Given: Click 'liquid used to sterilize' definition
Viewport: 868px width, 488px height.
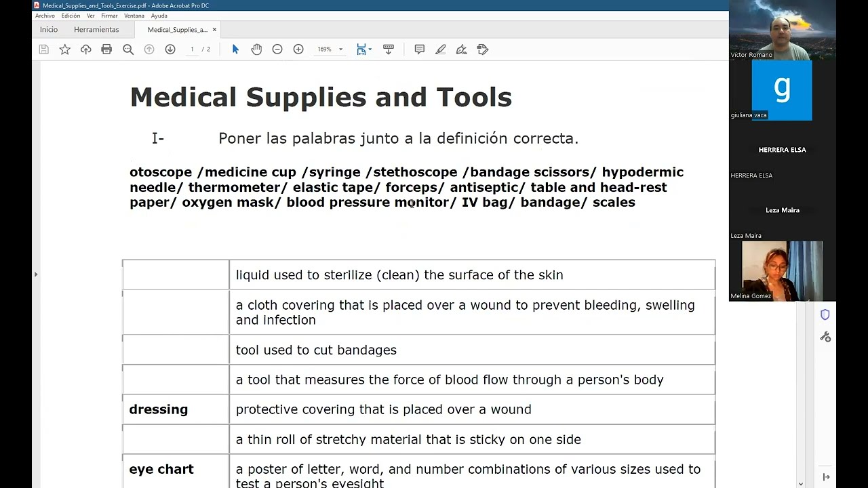Looking at the screenshot, I should (399, 274).
